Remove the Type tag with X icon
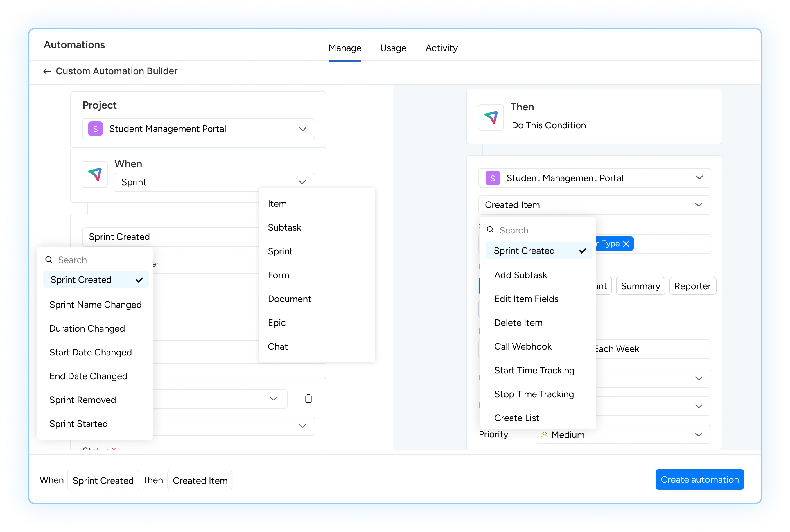 tap(626, 244)
